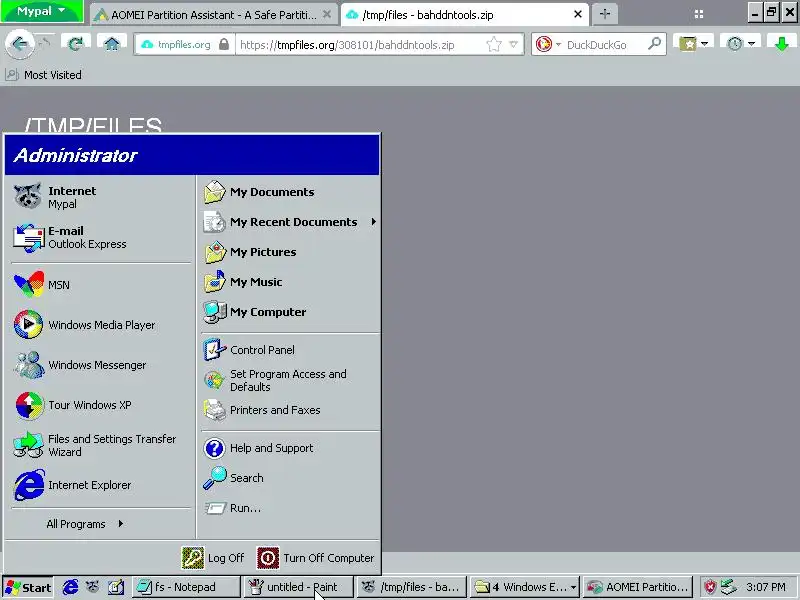This screenshot has width=800, height=600.
Task: Open a new tab with plus button
Action: [x=605, y=14]
